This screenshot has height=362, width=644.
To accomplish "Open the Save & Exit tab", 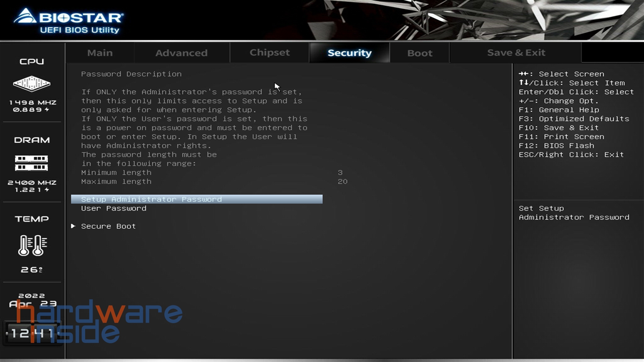I will point(516,53).
